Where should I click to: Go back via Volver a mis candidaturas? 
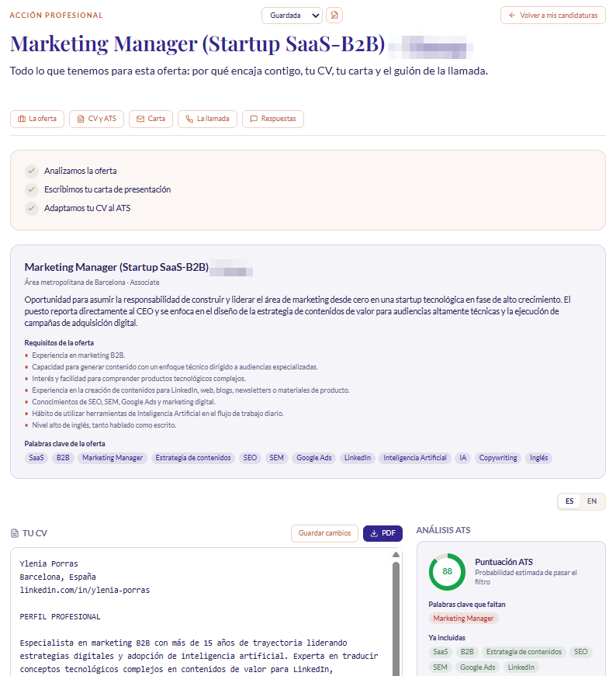[x=552, y=16]
